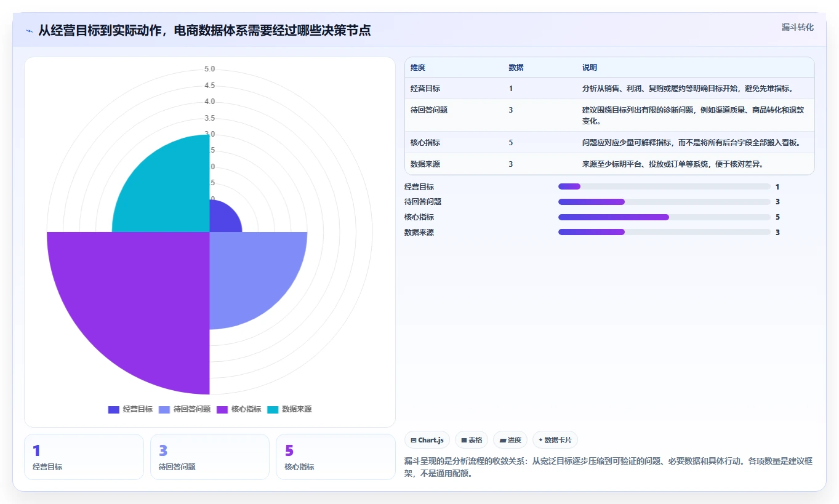The width and height of the screenshot is (839, 504).
Task: Select the Chart.js tag button
Action: coord(427,440)
